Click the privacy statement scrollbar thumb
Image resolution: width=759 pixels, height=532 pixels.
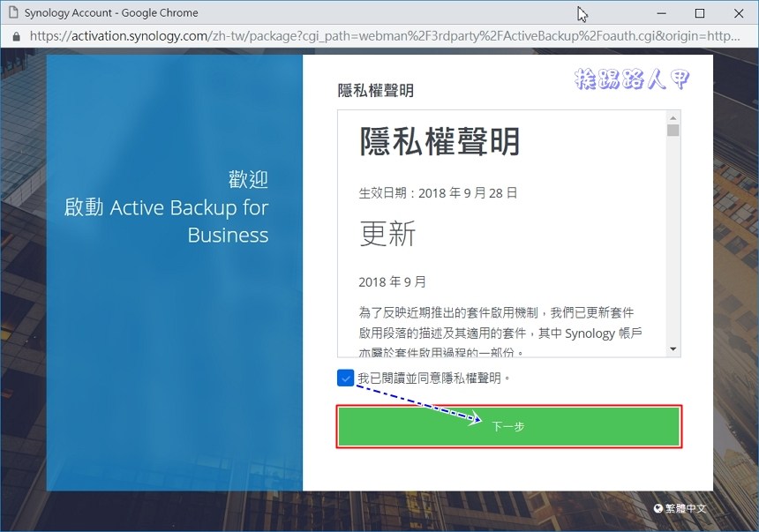[x=673, y=131]
